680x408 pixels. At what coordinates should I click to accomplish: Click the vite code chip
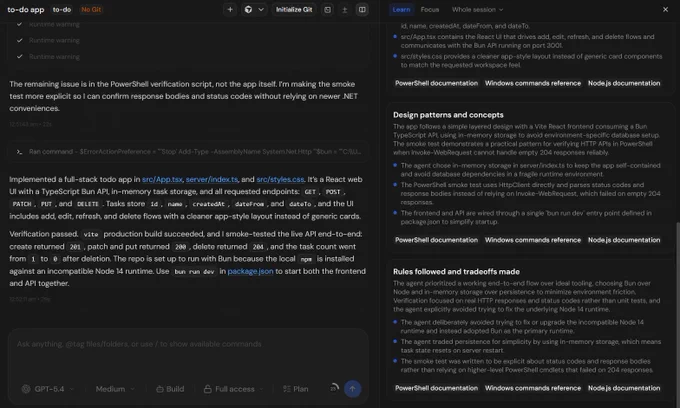(x=91, y=235)
